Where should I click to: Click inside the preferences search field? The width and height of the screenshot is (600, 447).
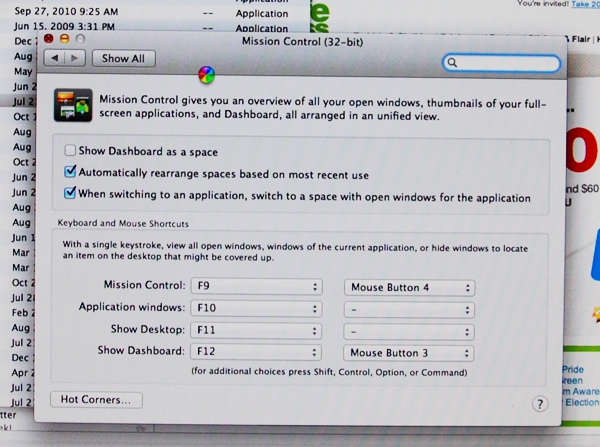(x=501, y=63)
